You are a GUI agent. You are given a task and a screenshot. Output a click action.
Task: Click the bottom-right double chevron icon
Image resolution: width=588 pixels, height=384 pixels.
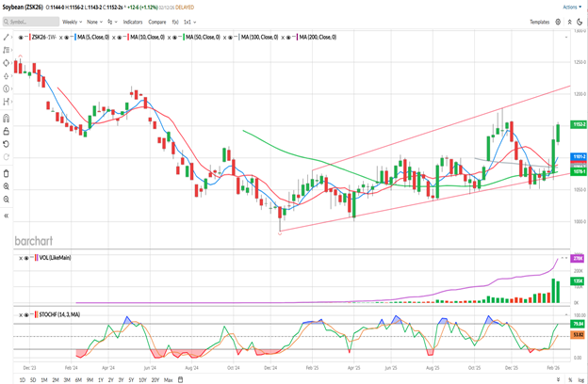[558, 380]
